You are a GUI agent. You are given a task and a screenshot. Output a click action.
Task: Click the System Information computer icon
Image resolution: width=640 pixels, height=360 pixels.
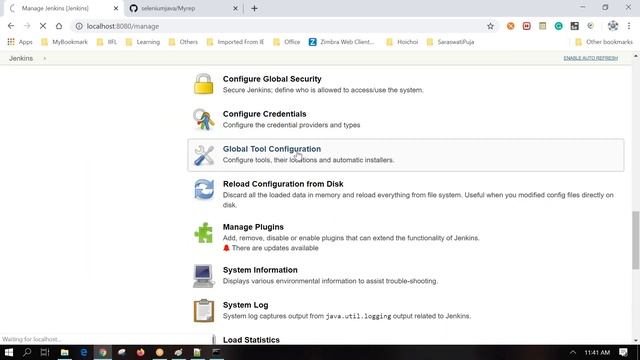coord(203,276)
